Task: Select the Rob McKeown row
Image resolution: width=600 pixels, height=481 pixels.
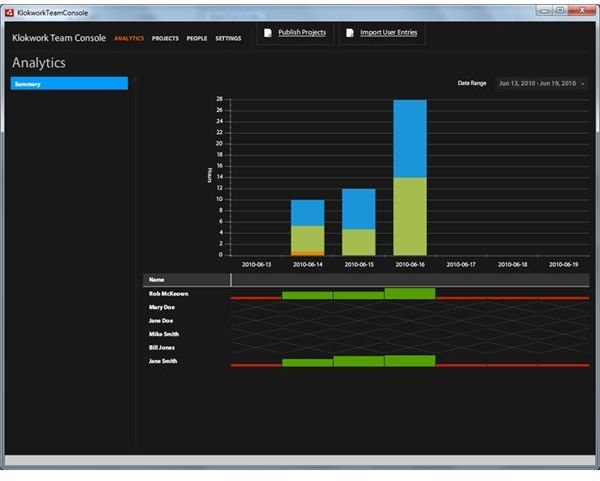Action: pos(366,294)
